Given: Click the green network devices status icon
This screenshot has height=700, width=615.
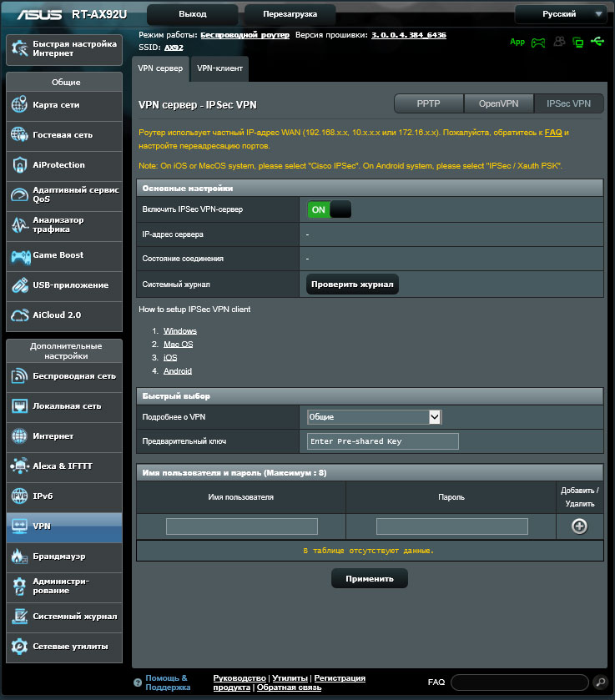Looking at the screenshot, I should [578, 43].
